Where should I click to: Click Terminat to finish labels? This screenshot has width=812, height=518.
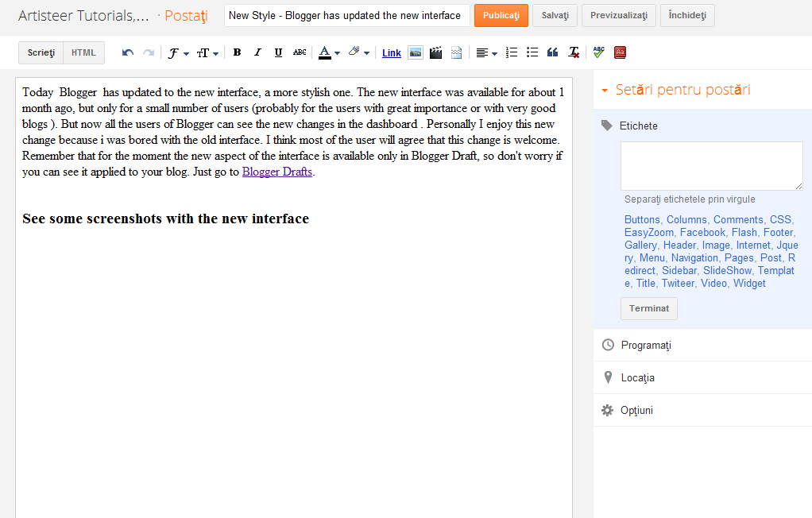pos(649,309)
